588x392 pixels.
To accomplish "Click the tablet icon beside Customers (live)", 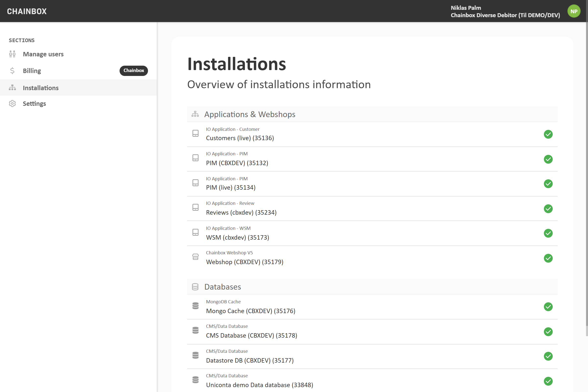I will pos(196,133).
